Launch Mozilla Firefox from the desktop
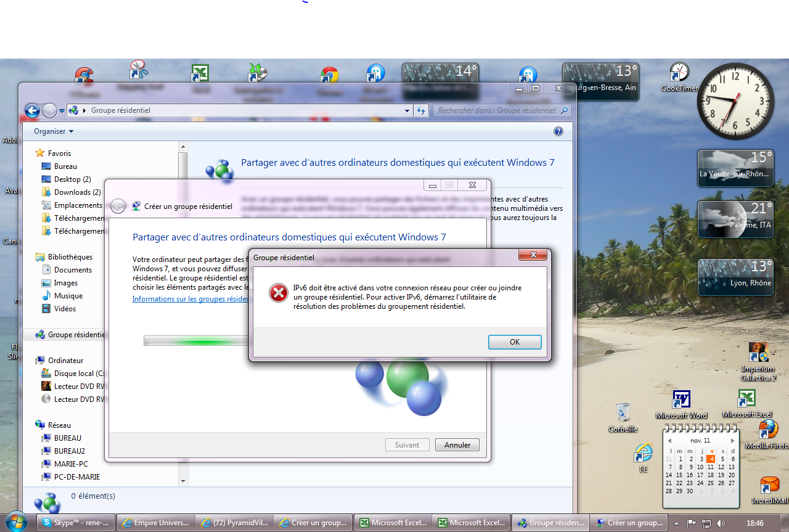The height and width of the screenshot is (532, 789). click(x=768, y=430)
